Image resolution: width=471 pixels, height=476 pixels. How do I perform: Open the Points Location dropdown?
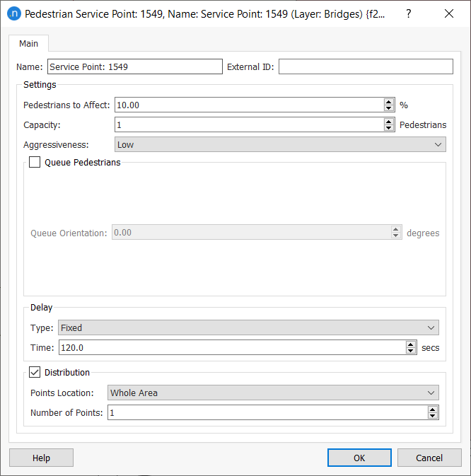(x=273, y=393)
